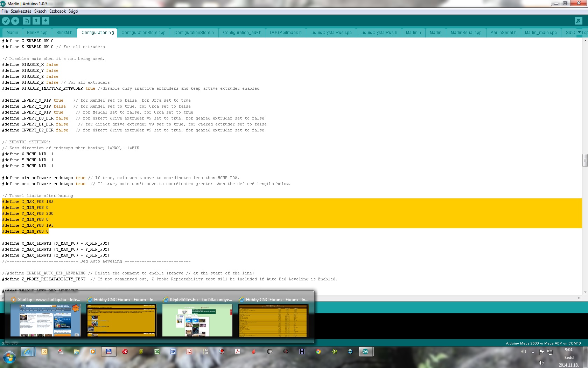Click the Verify sketch checkmark button
Viewport: 588px width, 368px height.
(6, 21)
